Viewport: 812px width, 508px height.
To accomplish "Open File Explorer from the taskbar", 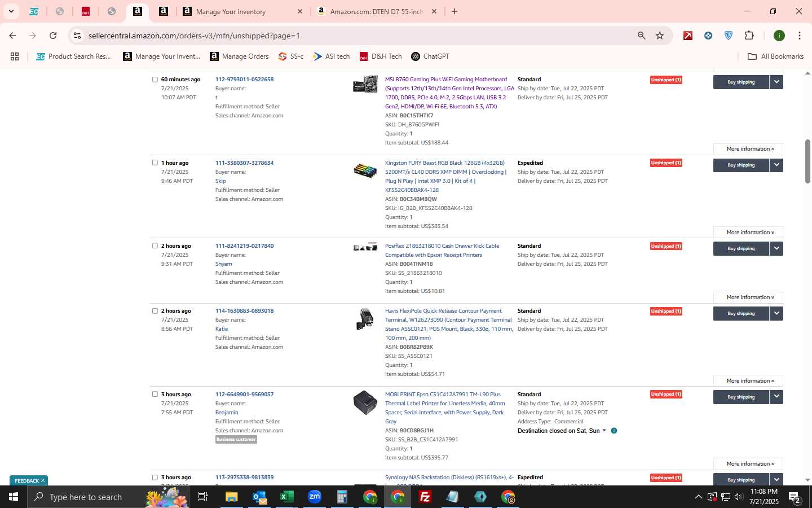I will 231,497.
